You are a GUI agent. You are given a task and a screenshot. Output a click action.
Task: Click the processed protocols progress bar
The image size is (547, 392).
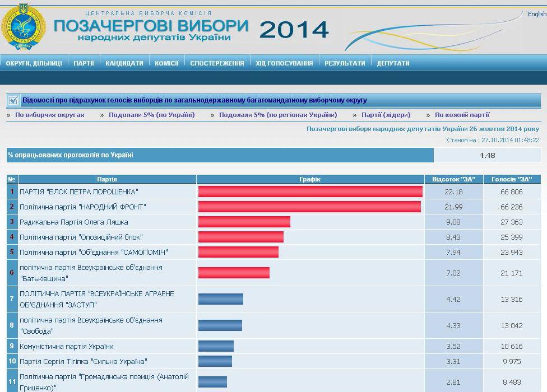(220, 155)
